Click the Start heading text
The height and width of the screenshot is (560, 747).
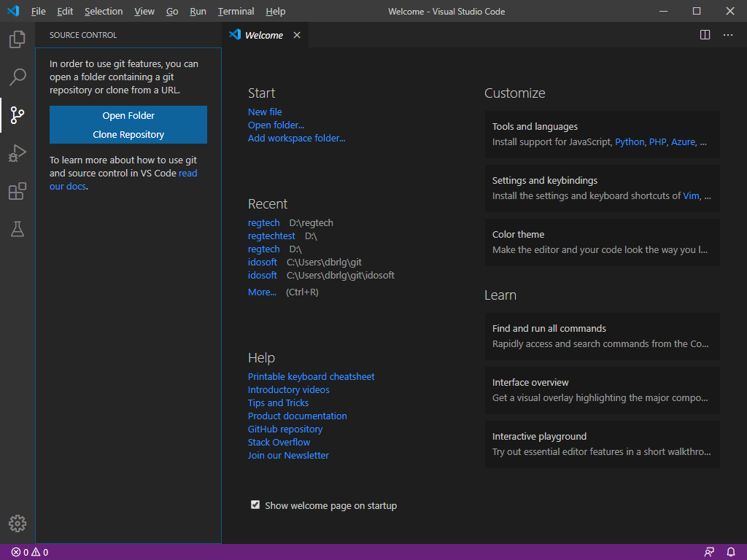[x=262, y=93]
